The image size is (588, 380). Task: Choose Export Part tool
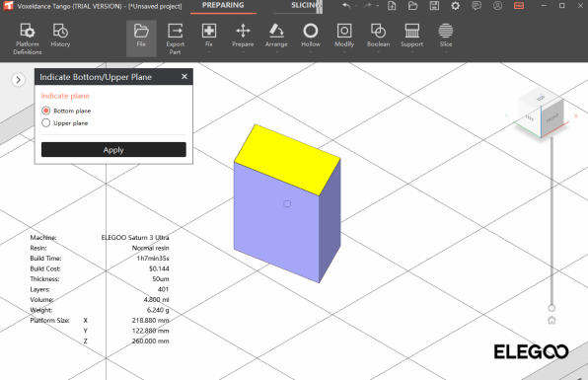(x=176, y=38)
